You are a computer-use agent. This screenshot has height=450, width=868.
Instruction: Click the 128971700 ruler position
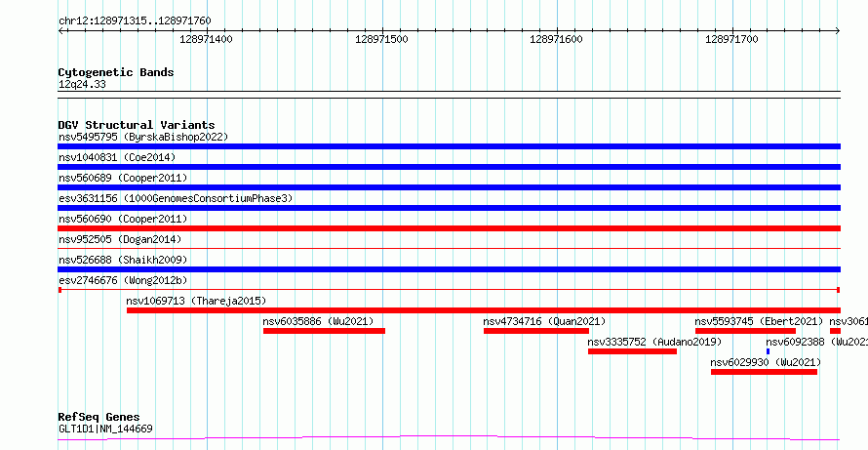(731, 39)
